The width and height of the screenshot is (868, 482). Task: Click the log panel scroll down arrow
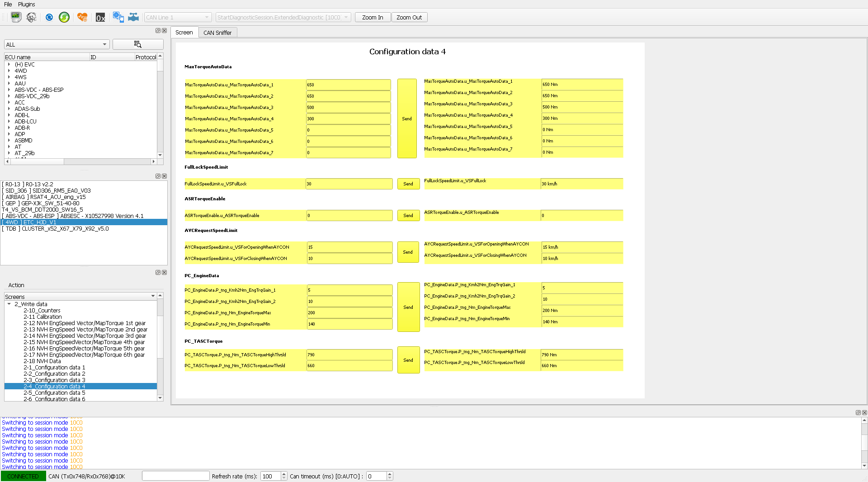click(x=864, y=466)
